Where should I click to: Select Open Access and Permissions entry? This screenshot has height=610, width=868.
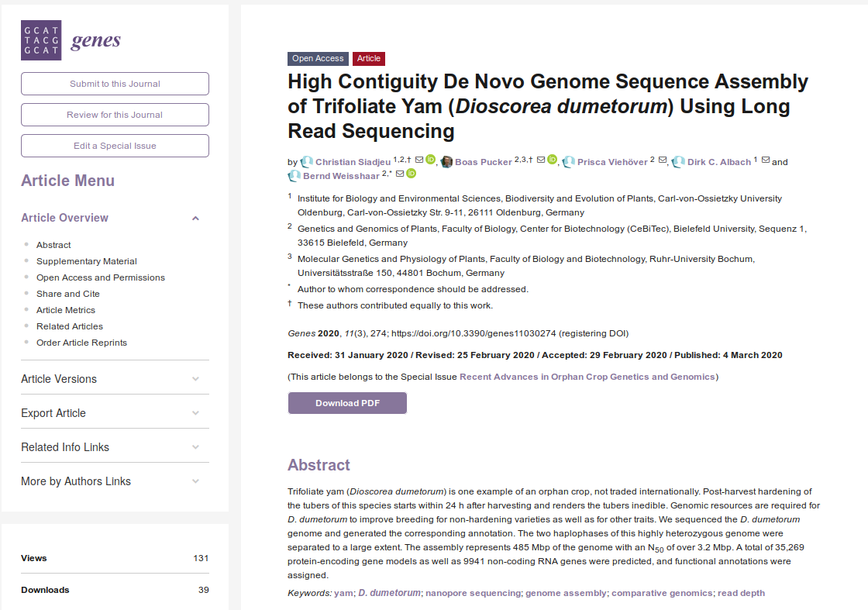click(x=101, y=277)
